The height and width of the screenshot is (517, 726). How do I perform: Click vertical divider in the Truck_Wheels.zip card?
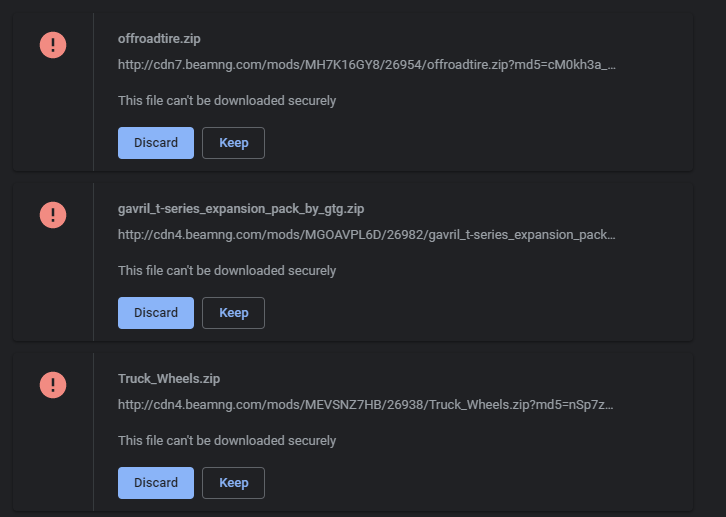[x=94, y=432]
